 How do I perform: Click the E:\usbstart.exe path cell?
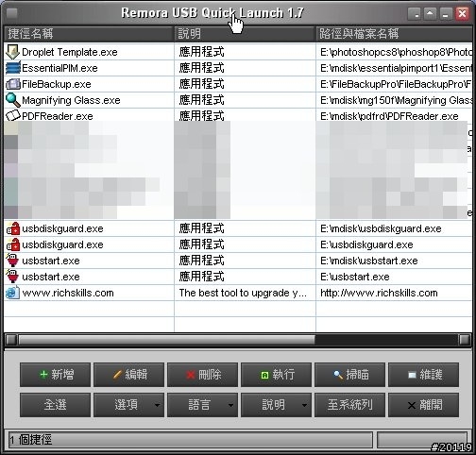point(355,277)
